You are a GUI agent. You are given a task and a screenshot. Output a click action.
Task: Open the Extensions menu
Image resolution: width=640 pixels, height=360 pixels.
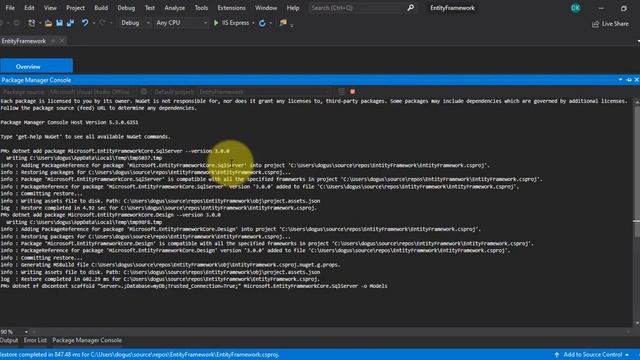coord(231,8)
